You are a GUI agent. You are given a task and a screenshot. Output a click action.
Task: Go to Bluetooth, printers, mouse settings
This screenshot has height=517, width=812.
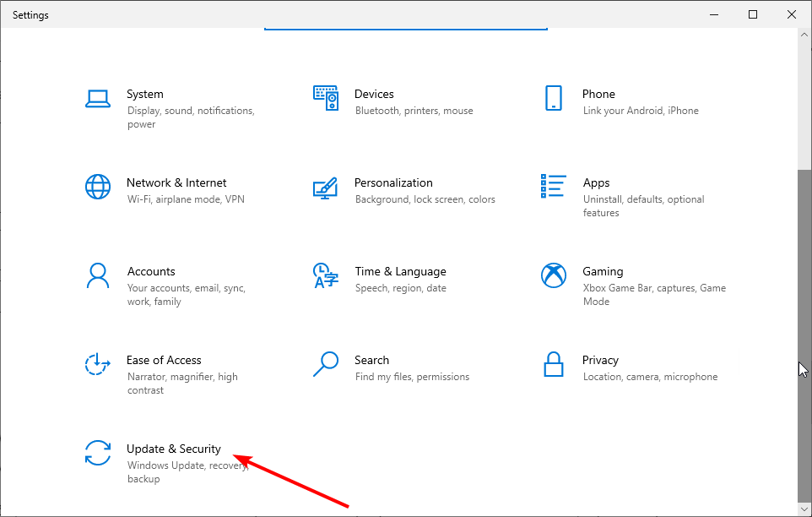(x=414, y=110)
